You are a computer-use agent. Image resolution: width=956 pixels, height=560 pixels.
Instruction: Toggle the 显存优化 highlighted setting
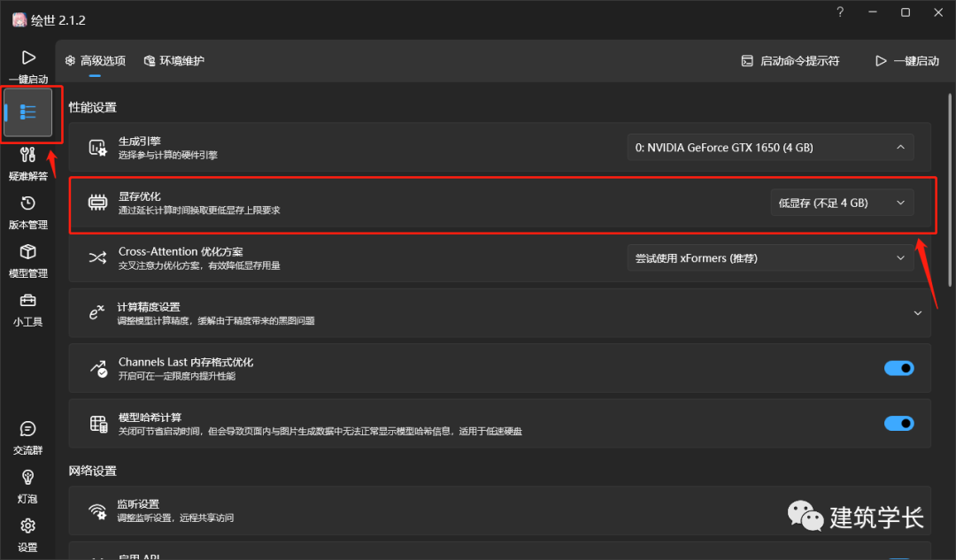[841, 203]
